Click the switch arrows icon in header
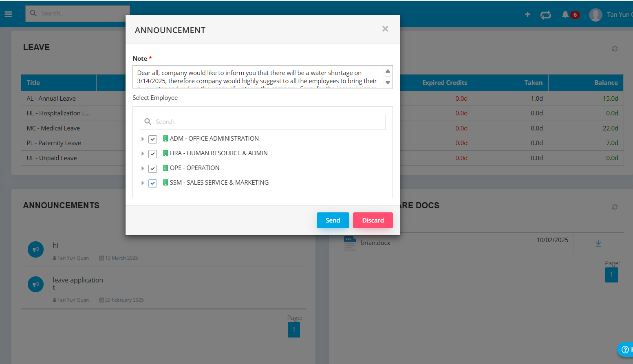 pyautogui.click(x=546, y=15)
